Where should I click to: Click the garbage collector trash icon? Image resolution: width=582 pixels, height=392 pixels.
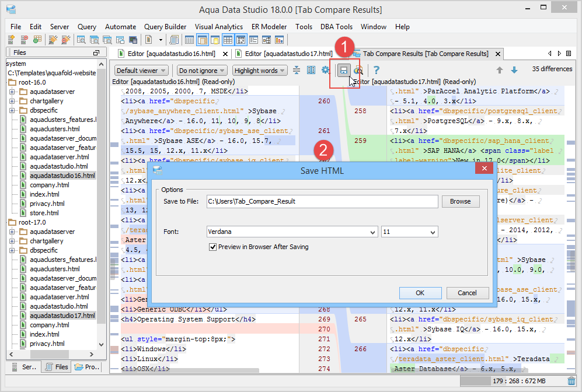[x=571, y=381]
